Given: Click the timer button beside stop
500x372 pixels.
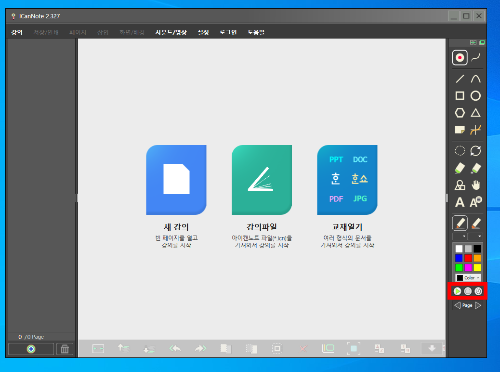Looking at the screenshot, I should (x=479, y=291).
